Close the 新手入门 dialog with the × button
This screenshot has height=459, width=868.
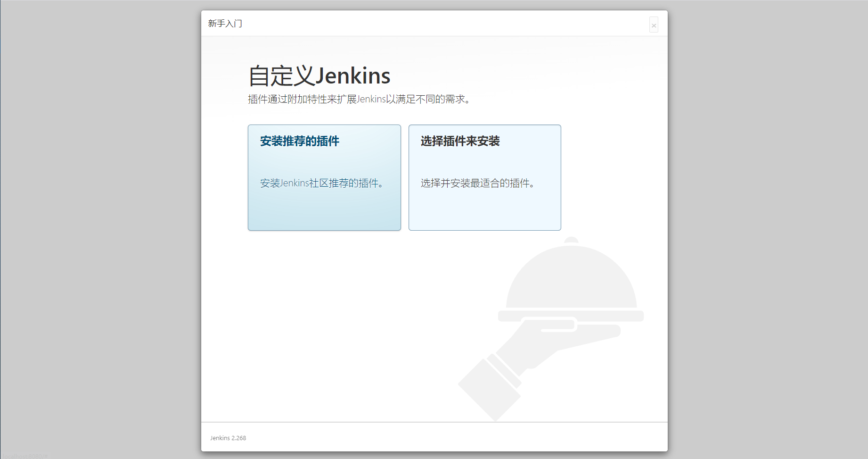654,25
